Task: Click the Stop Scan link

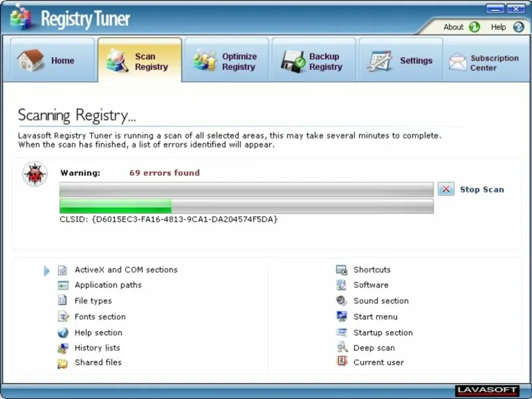Action: pyautogui.click(x=481, y=190)
